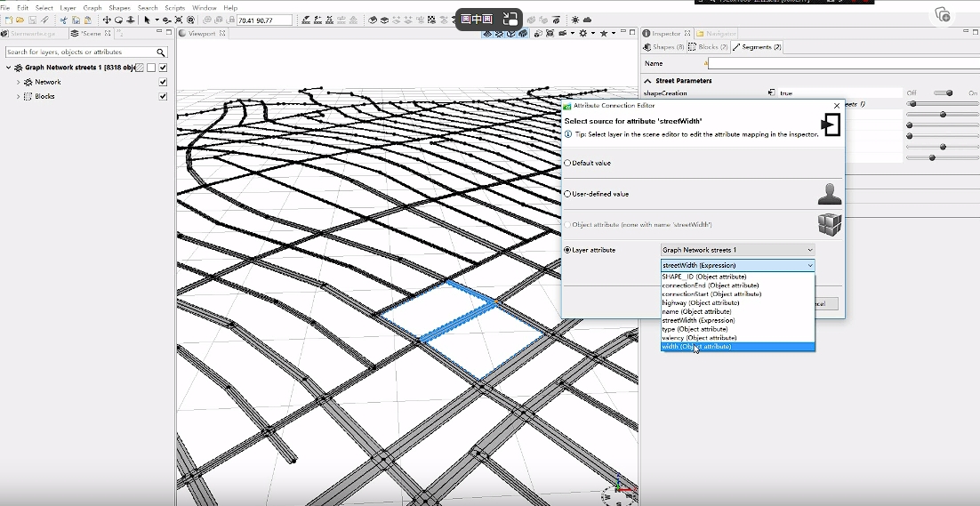Expand the Network tree item
The image size is (980, 506).
click(18, 82)
